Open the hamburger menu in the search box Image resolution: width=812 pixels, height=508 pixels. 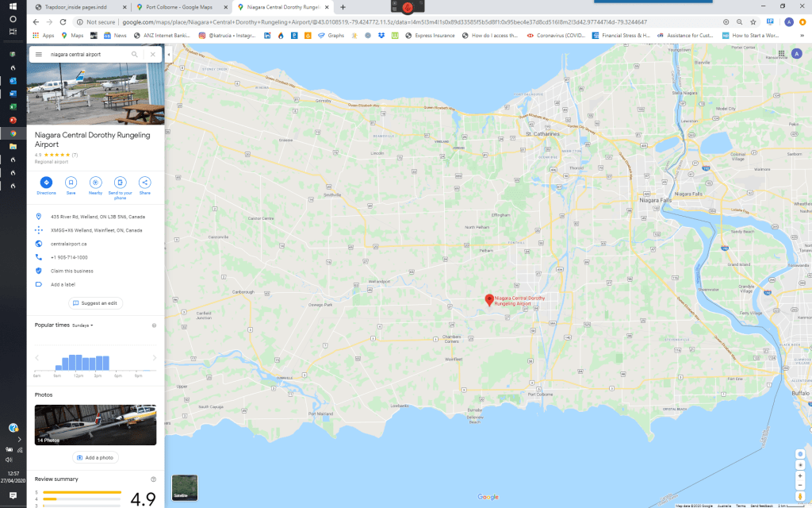[x=39, y=55]
